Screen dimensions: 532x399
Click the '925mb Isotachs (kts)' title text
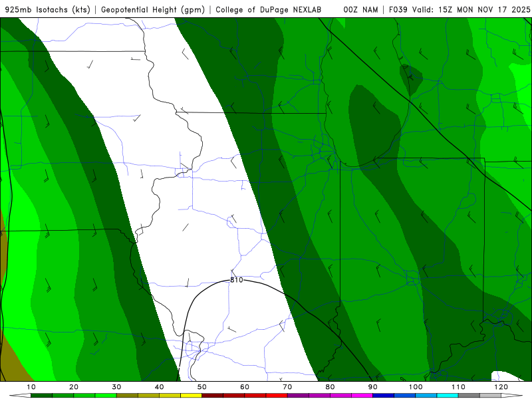click(48, 9)
